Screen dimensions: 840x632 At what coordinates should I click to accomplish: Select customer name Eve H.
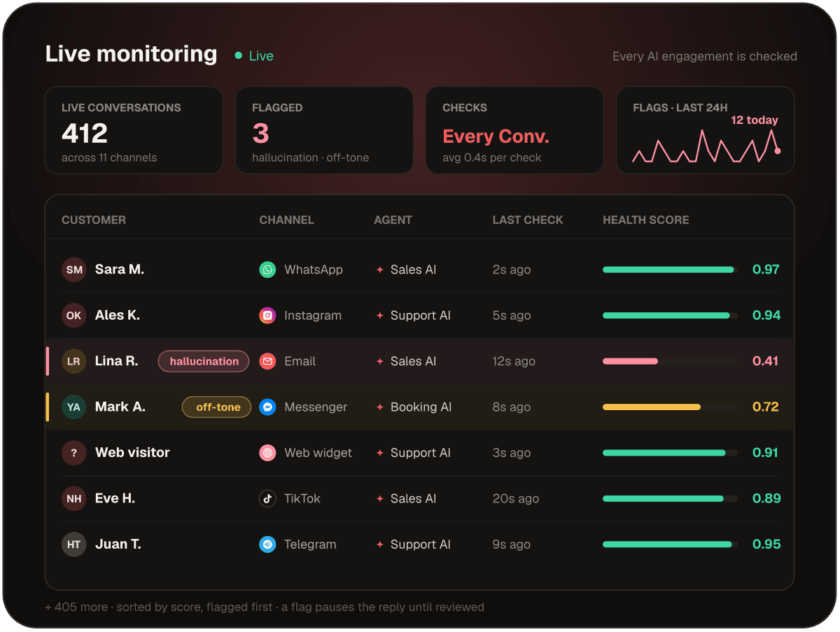tap(115, 498)
